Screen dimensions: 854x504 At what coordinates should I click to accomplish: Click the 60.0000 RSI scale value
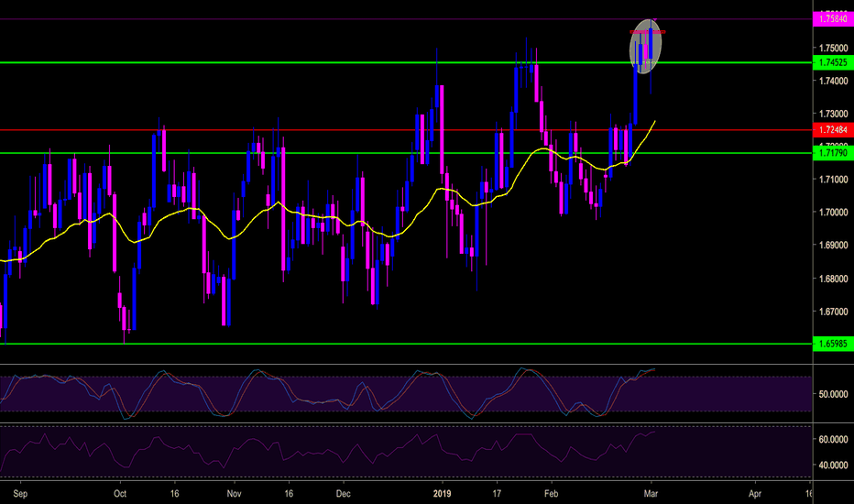(833, 439)
